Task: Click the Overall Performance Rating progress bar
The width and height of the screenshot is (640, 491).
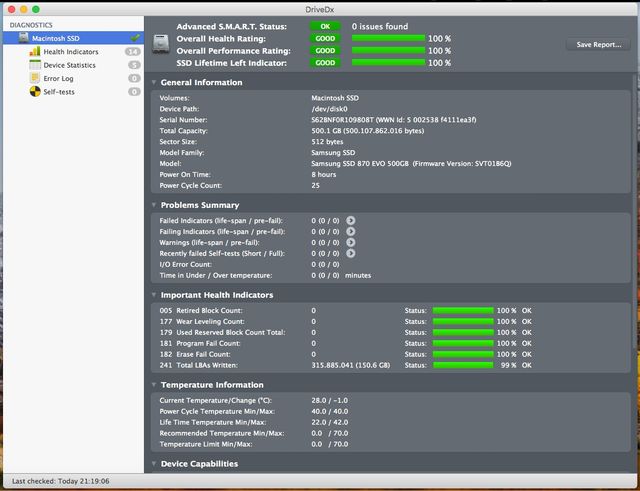Action: pos(388,50)
